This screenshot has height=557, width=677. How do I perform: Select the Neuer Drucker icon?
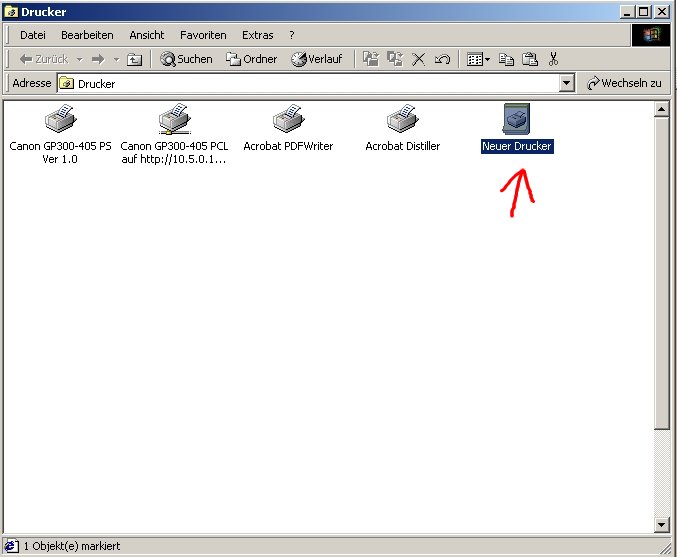(x=517, y=128)
